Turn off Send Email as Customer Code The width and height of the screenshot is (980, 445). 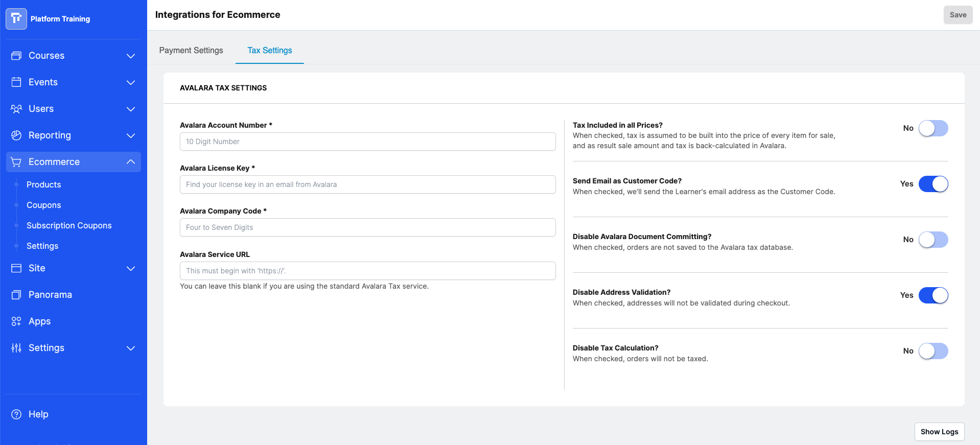(x=933, y=184)
